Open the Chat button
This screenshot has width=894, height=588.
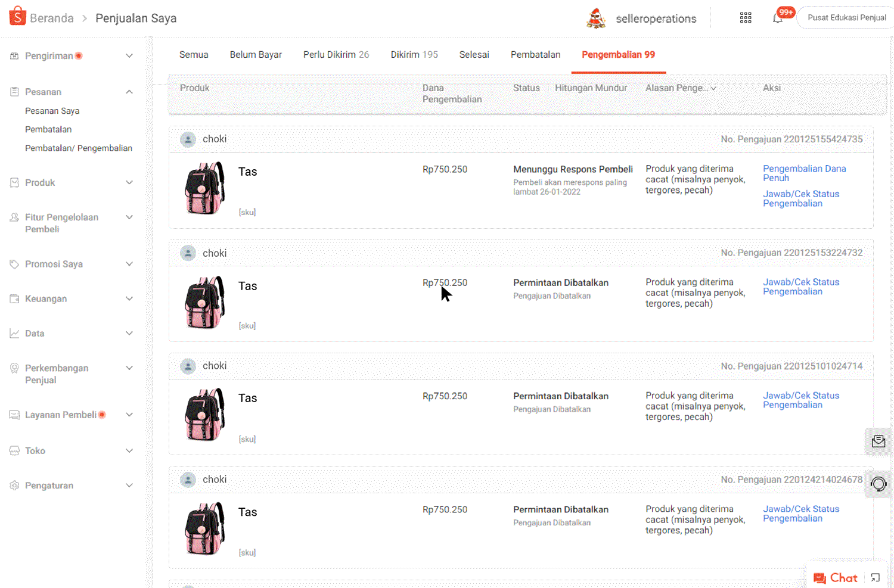(x=836, y=577)
